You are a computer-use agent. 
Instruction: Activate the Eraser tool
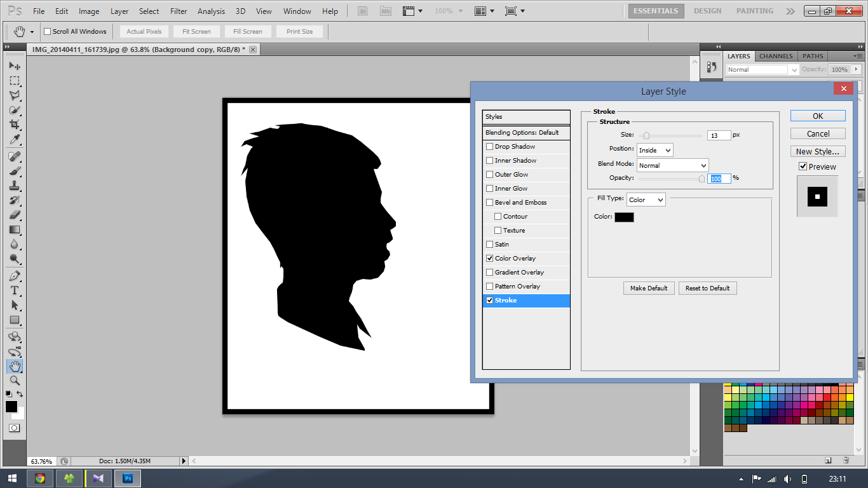[15, 212]
